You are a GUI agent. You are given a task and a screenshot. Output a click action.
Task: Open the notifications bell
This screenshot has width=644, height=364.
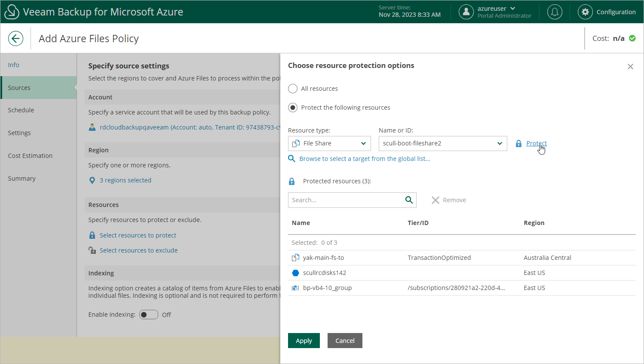pos(555,12)
